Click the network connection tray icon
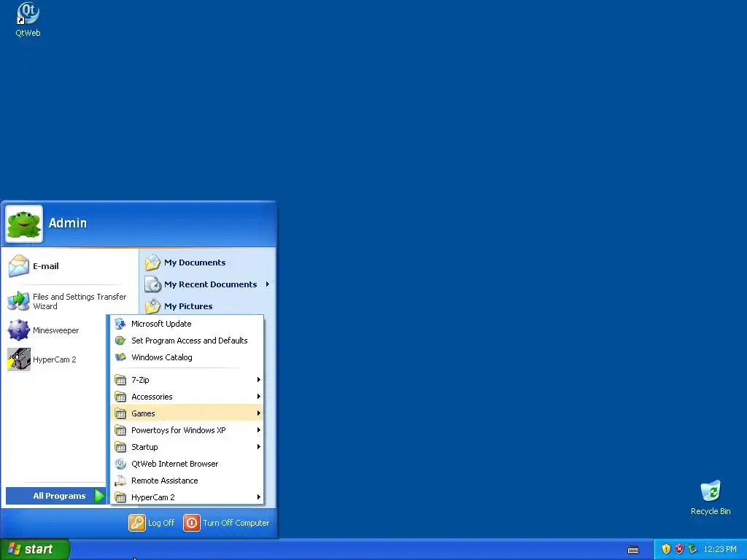Viewport: 747px width, 560px height. (693, 549)
